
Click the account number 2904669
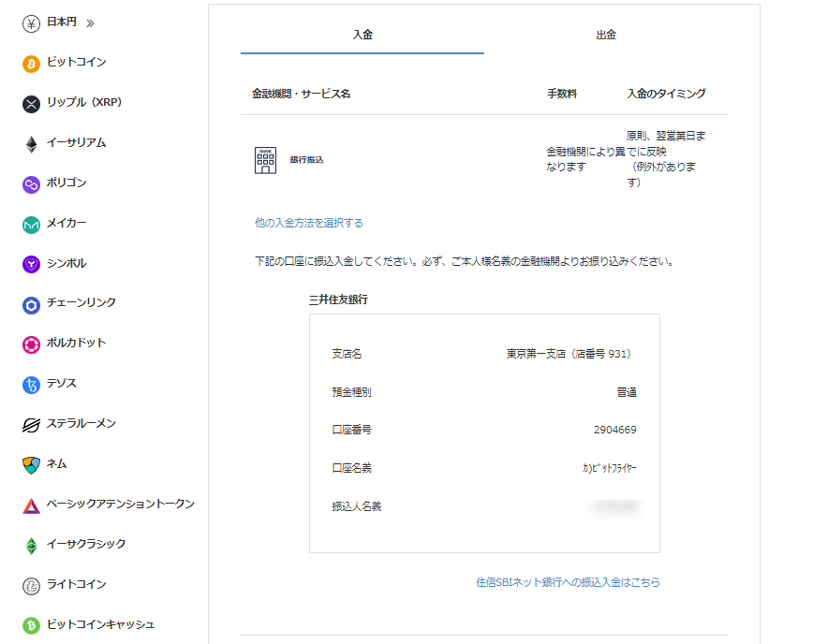click(614, 431)
